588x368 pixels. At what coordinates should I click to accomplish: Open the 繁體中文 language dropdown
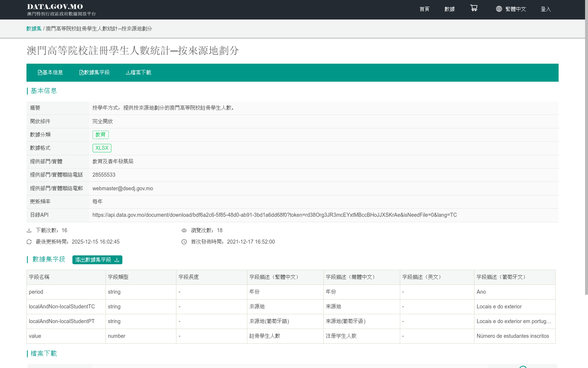511,9
